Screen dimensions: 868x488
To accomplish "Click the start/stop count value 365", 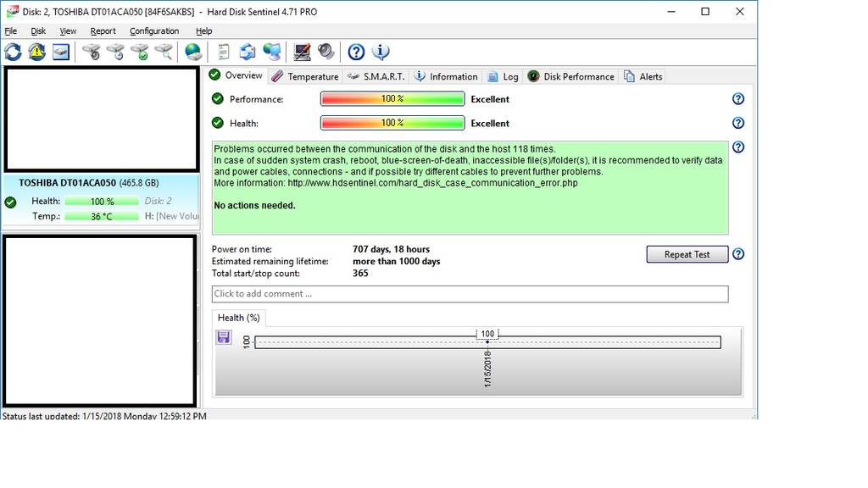I will click(x=360, y=274).
